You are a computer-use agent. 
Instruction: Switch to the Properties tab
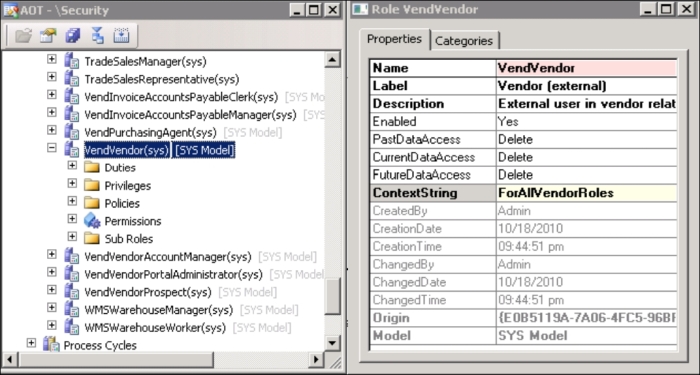pyautogui.click(x=394, y=39)
